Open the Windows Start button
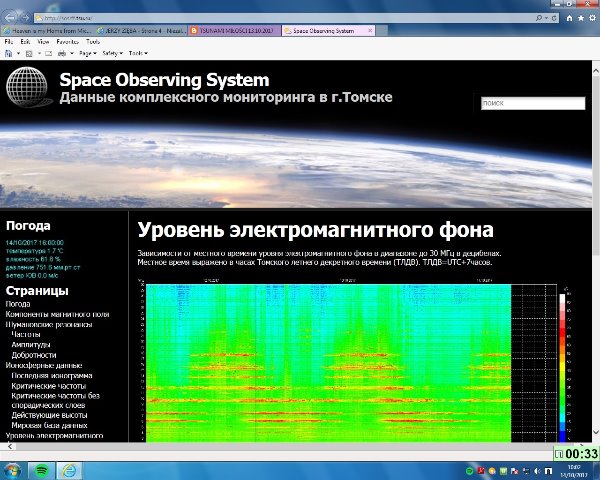This screenshot has width=600, height=480. click(x=13, y=468)
